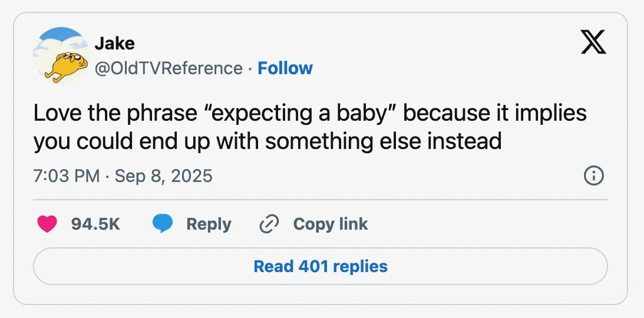Click the X logo icon
Viewport: 644px width, 318px height.
coord(593,42)
